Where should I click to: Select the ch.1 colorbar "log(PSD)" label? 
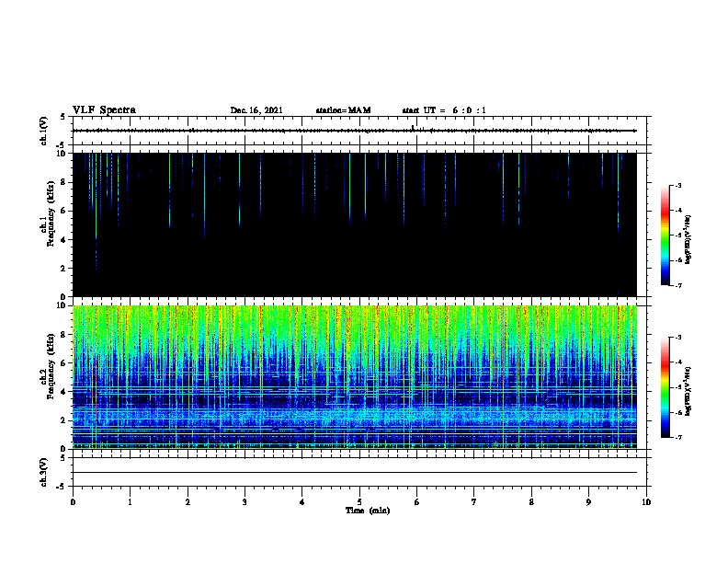tap(688, 239)
